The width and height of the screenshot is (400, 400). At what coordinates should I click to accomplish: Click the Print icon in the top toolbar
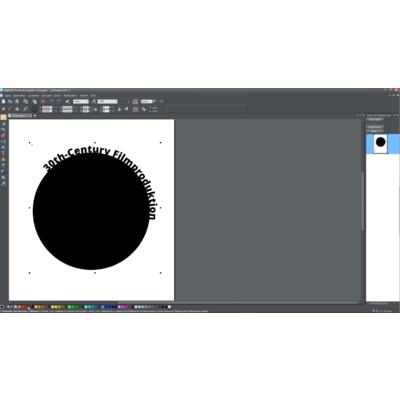pos(17,101)
